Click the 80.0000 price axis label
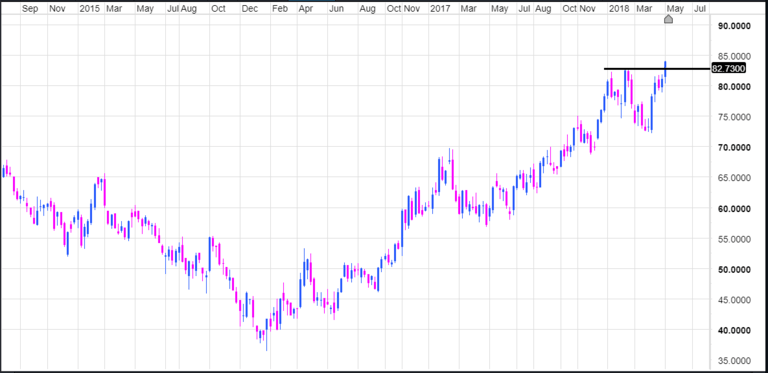The width and height of the screenshot is (768, 373). coord(734,87)
